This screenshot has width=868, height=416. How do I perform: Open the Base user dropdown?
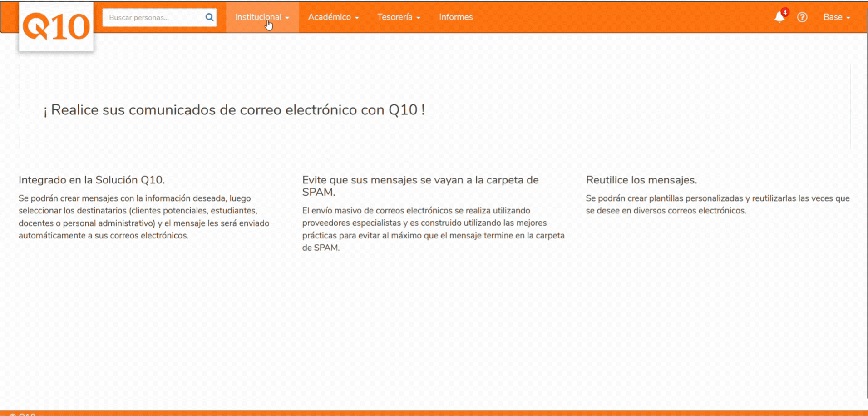pyautogui.click(x=837, y=17)
